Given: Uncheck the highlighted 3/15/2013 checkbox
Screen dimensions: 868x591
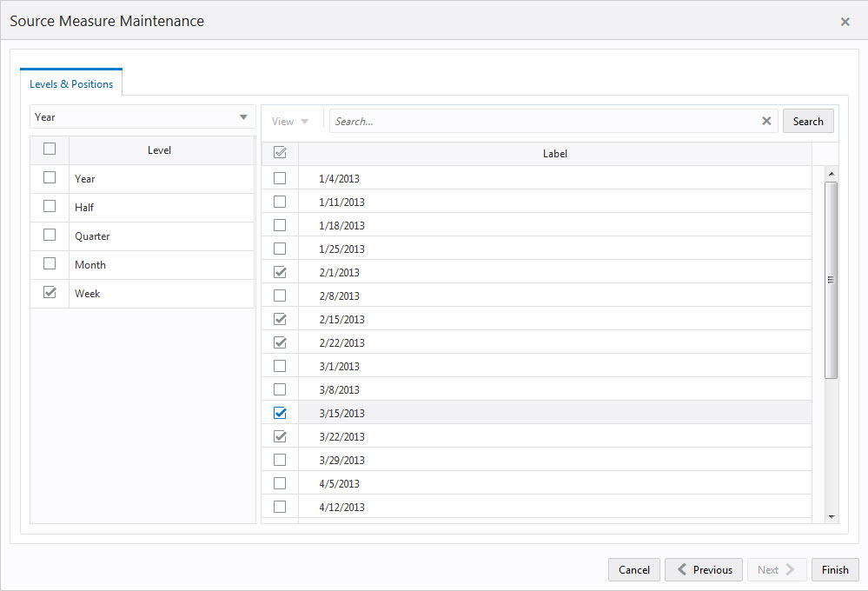Looking at the screenshot, I should (x=280, y=413).
